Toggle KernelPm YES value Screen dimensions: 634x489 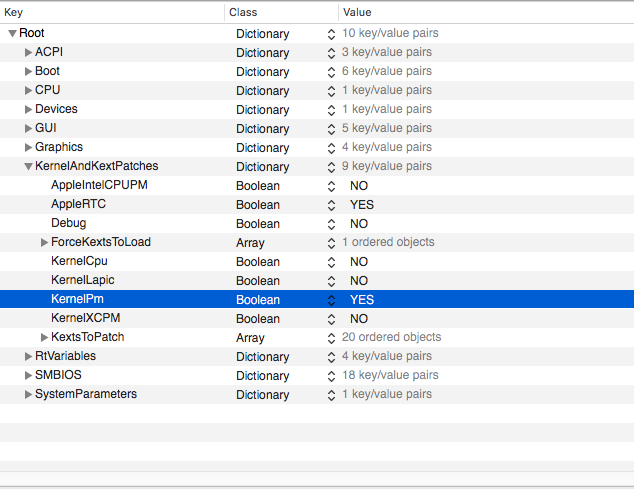click(362, 300)
